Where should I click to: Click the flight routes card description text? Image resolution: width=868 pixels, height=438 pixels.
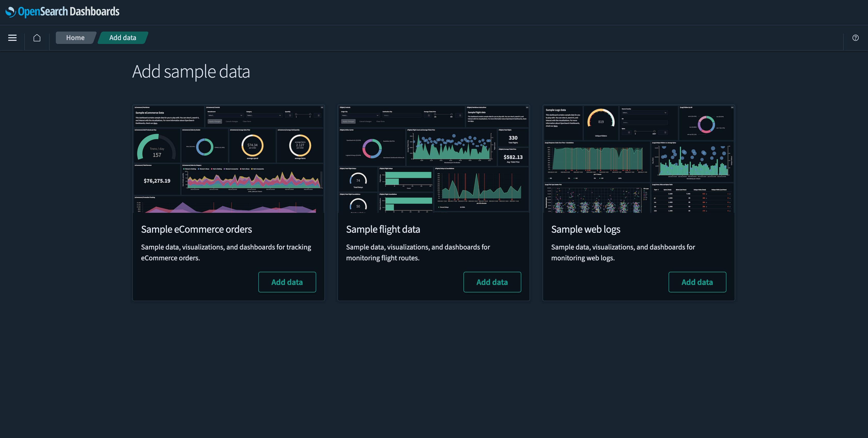pos(418,252)
